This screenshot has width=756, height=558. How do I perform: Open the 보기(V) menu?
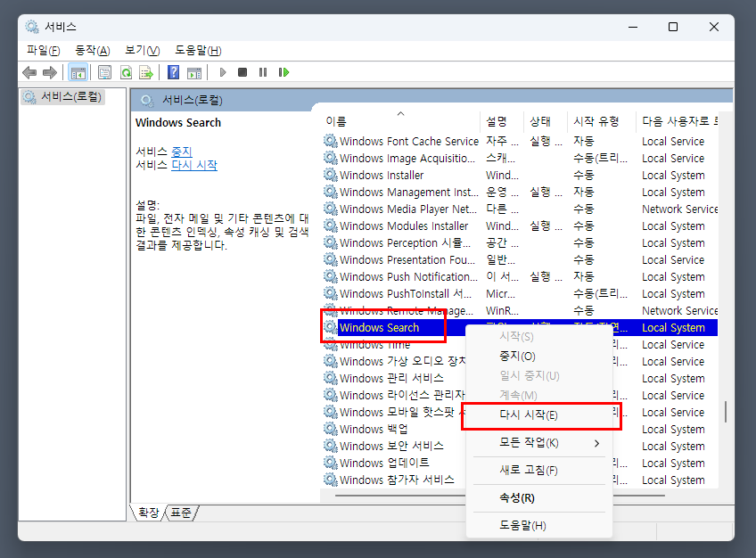143,50
